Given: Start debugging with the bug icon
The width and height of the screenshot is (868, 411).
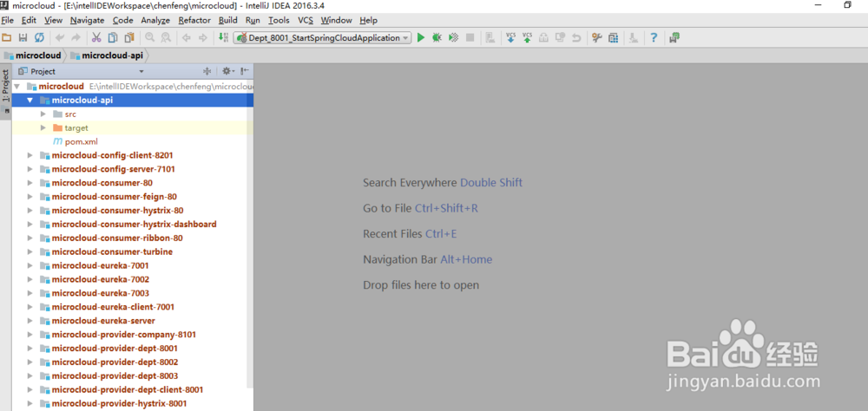Looking at the screenshot, I should 437,37.
